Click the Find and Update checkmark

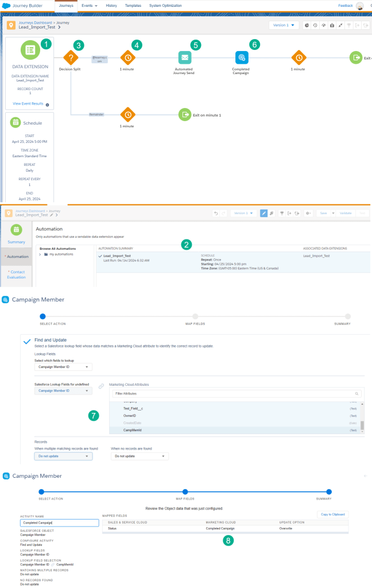(26, 342)
